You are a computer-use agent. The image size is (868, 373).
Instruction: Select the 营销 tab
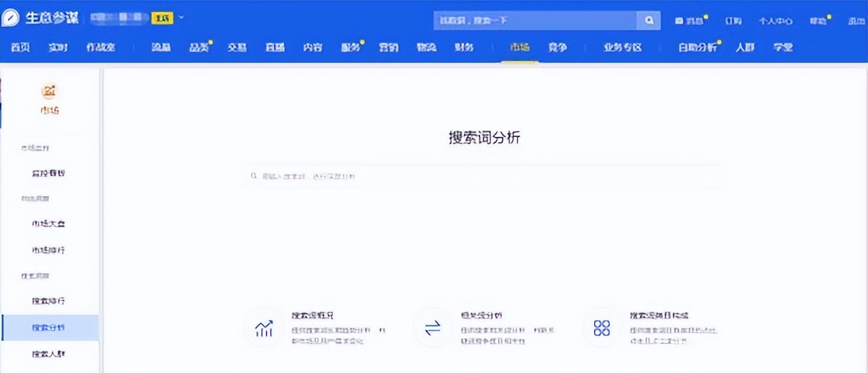coord(389,47)
